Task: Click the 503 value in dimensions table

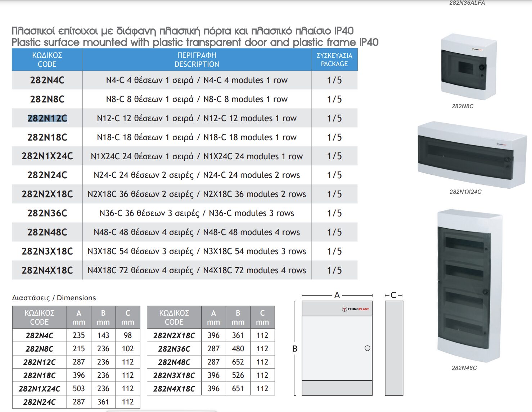Action: tap(79, 389)
